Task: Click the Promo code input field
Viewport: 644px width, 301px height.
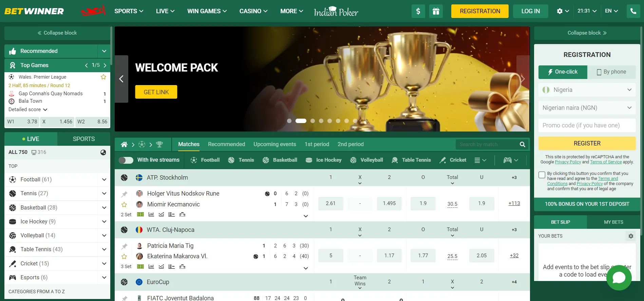Action: click(x=587, y=125)
